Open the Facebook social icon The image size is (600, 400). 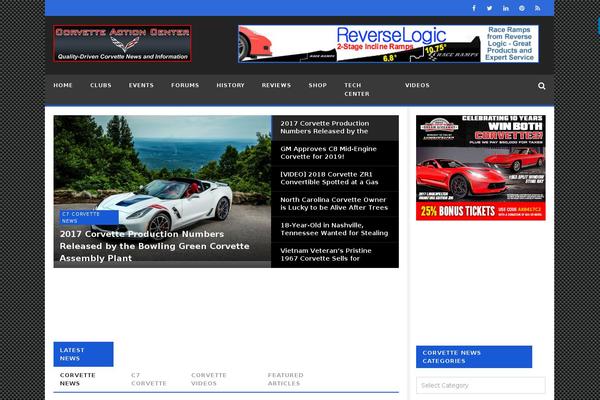(x=474, y=8)
